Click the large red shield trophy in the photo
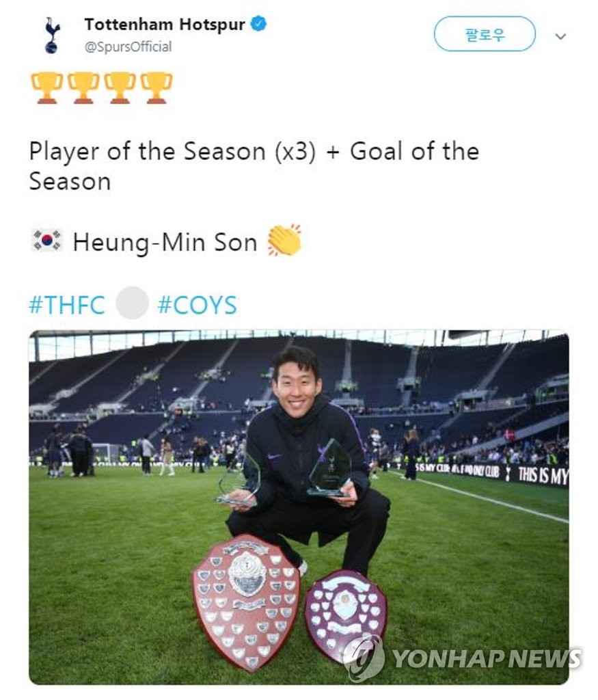The height and width of the screenshot is (700, 598). tap(246, 600)
